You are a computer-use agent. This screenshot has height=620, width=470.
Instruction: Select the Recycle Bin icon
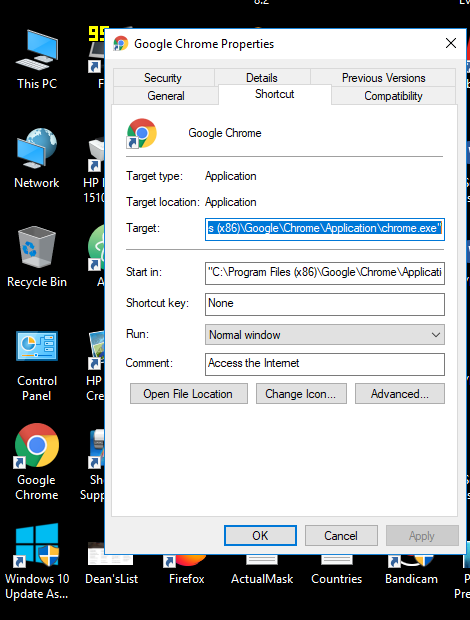click(37, 257)
